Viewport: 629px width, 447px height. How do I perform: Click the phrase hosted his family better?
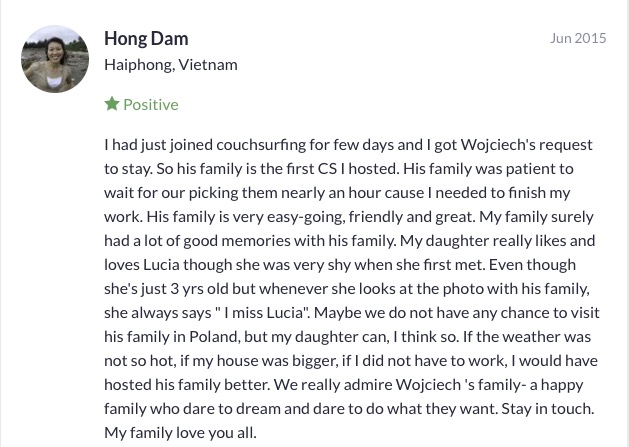[187, 385]
